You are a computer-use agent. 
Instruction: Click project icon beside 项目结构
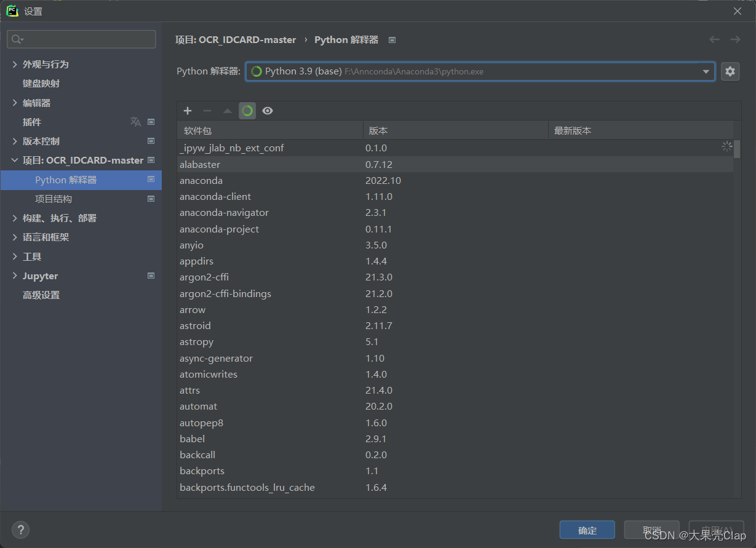(x=151, y=199)
